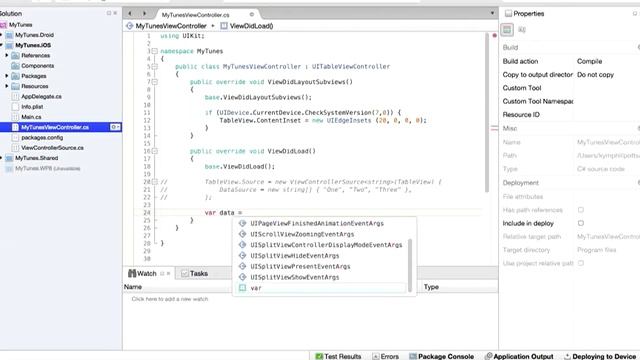
Task: Collapse the MyTunesViewController class fold marker
Action: (155, 67)
